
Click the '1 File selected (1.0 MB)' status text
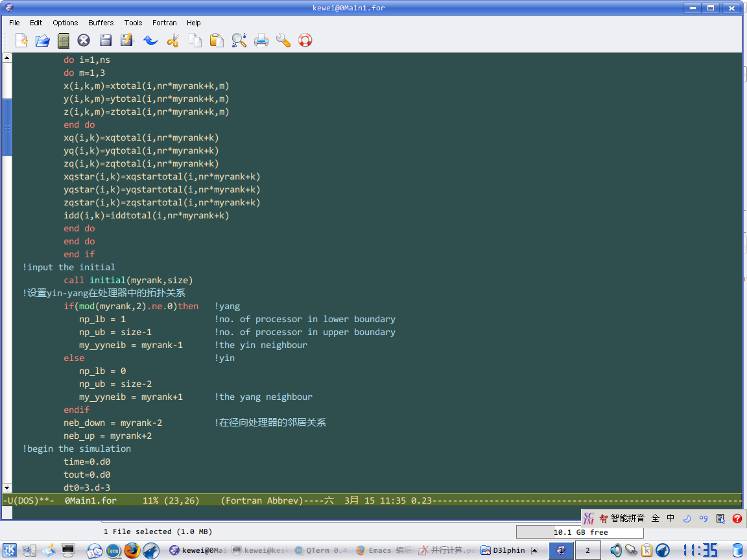[158, 532]
